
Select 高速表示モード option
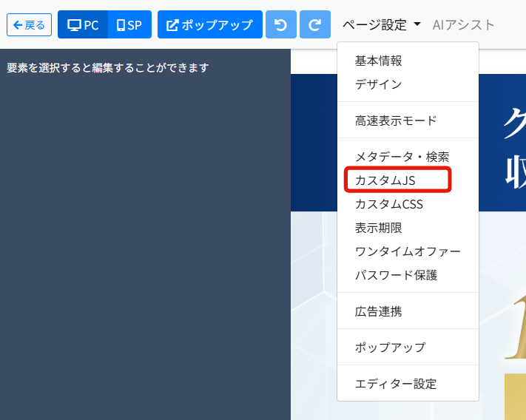396,121
